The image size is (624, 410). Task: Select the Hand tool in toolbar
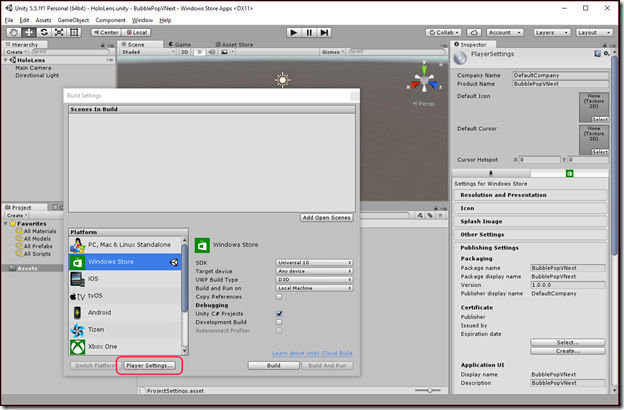coord(14,33)
